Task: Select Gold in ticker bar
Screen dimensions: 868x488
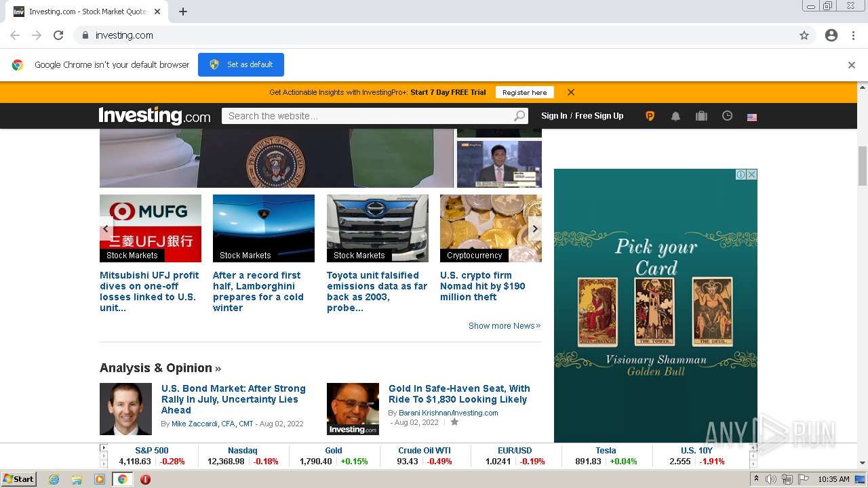Action: [334, 450]
